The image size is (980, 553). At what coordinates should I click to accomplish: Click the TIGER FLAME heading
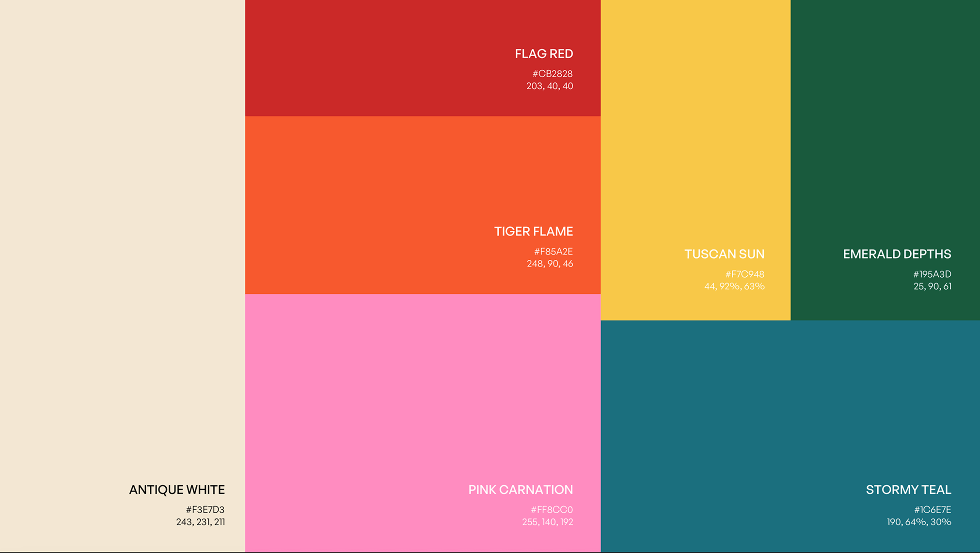click(533, 232)
